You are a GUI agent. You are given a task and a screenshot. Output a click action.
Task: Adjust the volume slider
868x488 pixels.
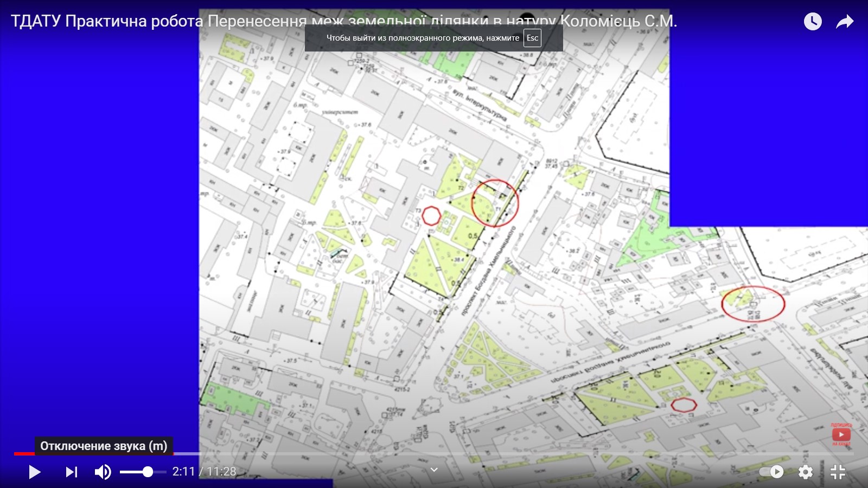[143, 472]
